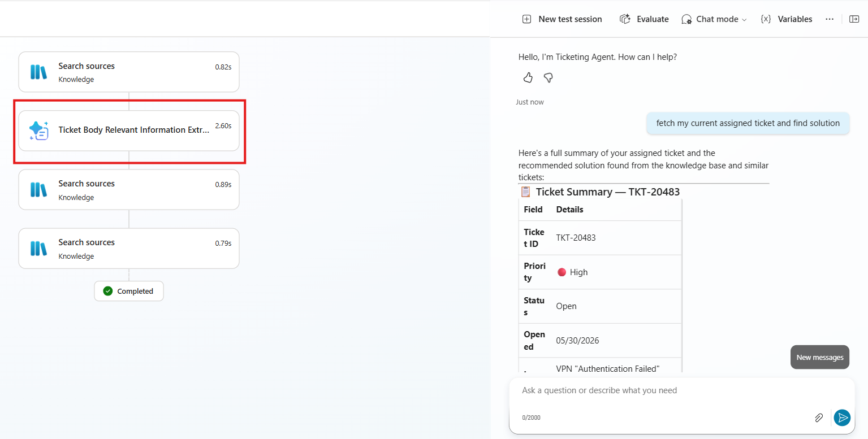The image size is (868, 439).
Task: Click the "Here's a full summary" response text
Action: coord(644,165)
